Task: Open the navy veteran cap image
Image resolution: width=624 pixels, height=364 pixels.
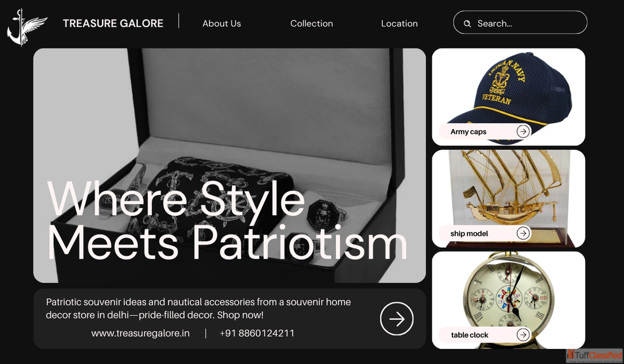Action: (508, 96)
